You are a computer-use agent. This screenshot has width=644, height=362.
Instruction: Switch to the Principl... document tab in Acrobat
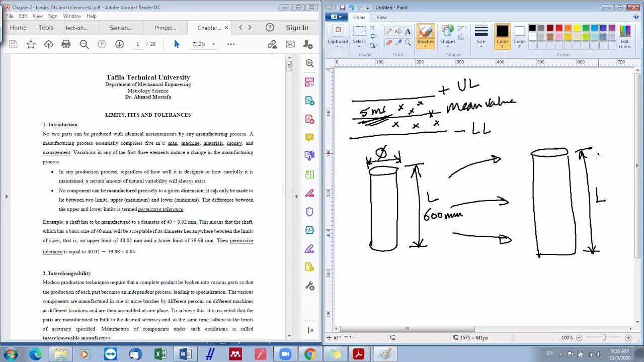coord(165,28)
